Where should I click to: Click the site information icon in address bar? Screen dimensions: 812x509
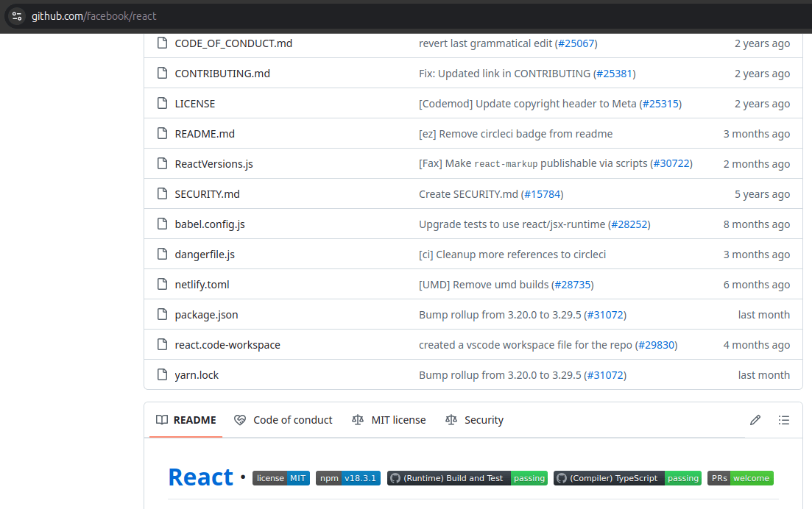pyautogui.click(x=17, y=16)
